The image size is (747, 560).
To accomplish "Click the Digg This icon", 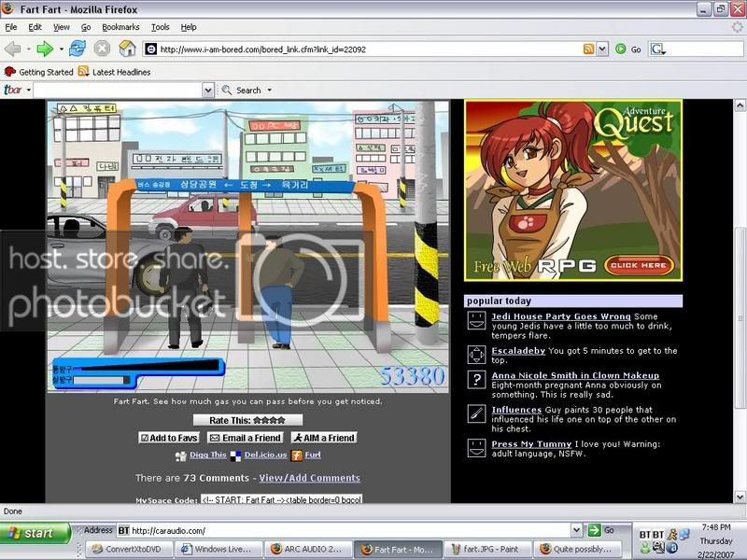I will point(180,455).
